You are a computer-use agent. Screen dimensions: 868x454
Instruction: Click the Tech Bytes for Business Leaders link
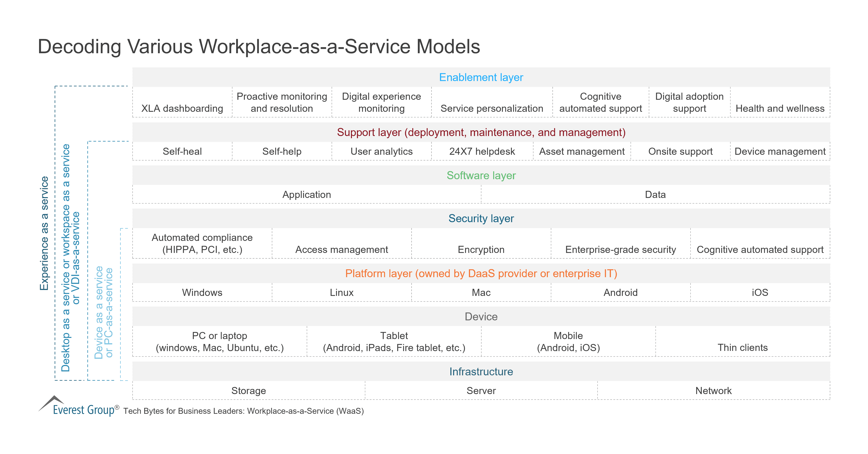coord(244,411)
